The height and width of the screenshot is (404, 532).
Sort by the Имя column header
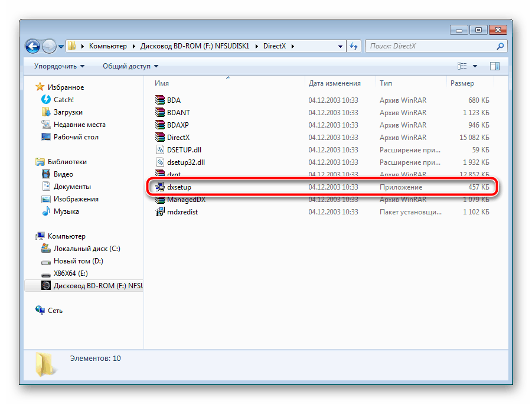(x=162, y=83)
